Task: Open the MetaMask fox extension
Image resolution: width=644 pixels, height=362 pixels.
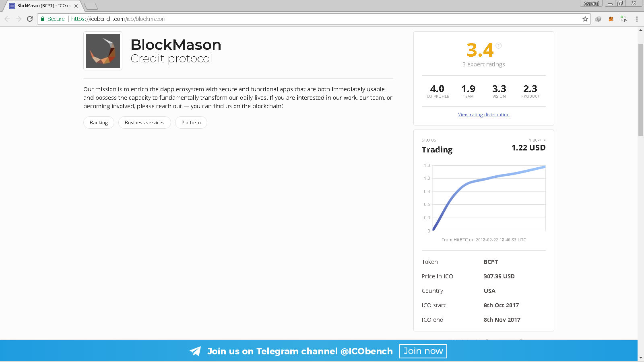Action: (x=611, y=19)
